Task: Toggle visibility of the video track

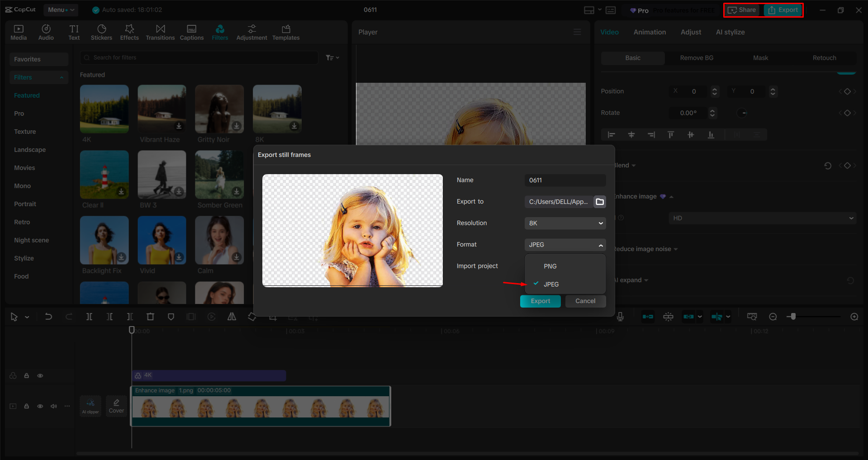Action: click(x=40, y=406)
